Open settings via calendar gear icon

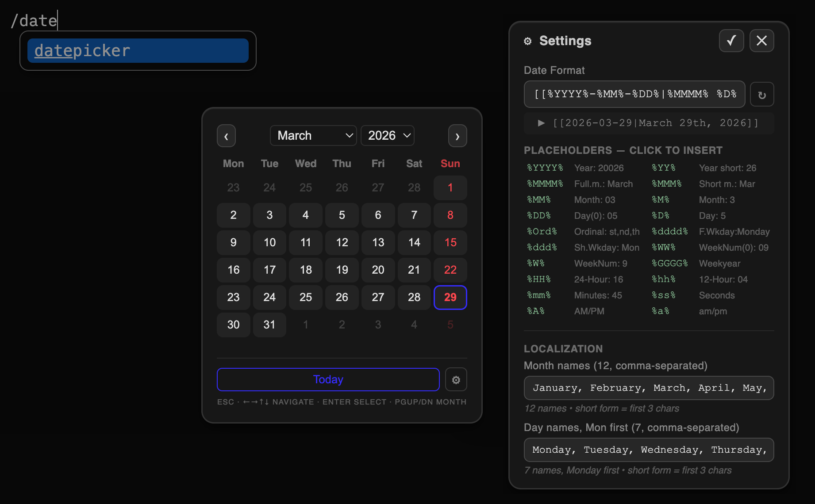[x=456, y=380]
